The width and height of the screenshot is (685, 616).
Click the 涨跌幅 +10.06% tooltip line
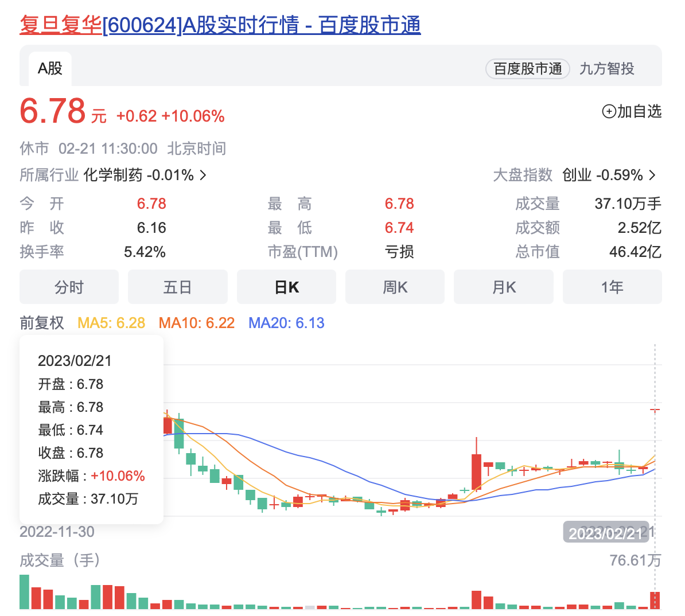coord(91,475)
